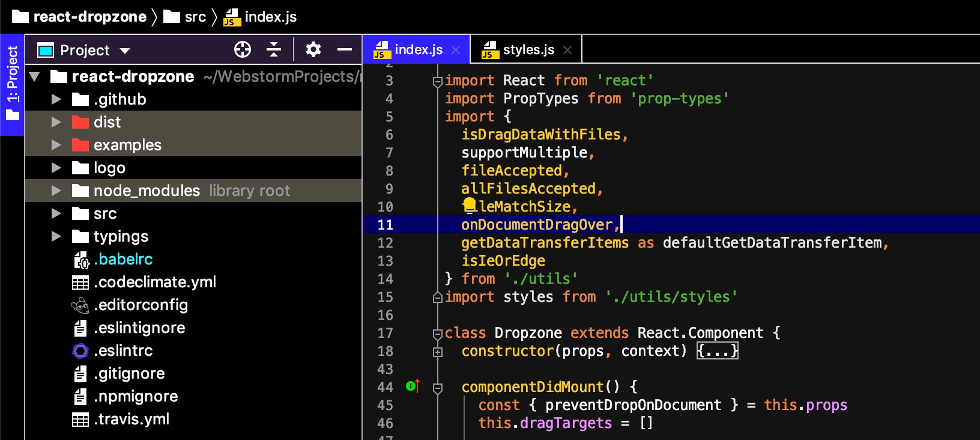Select .eslintrc in the project tree
The height and width of the screenshot is (440, 980).
[123, 350]
